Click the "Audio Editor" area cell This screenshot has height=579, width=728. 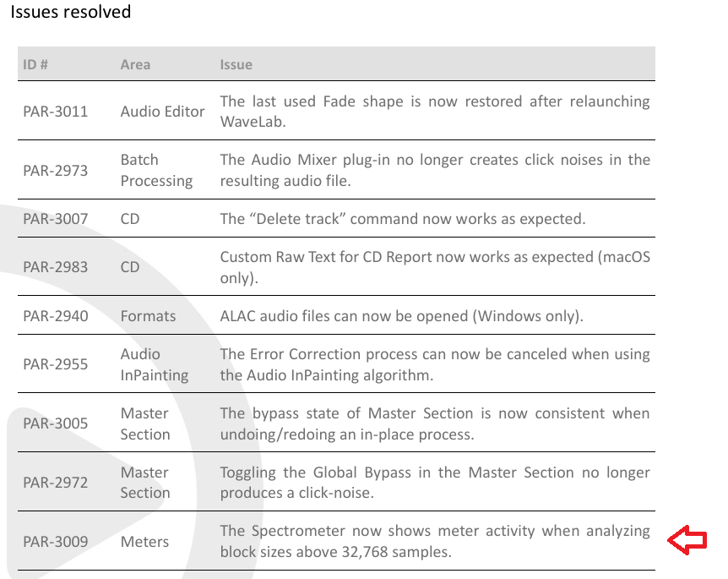162,111
